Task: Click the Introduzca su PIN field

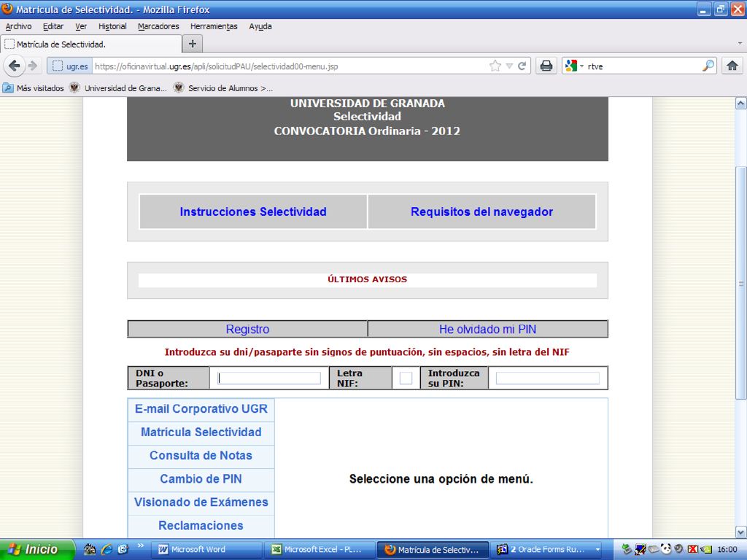Action: tap(547, 378)
